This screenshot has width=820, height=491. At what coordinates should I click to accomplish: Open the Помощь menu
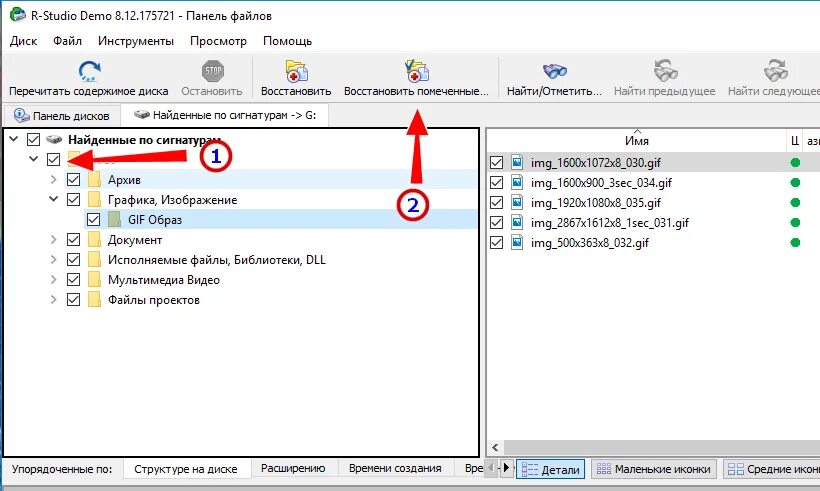click(288, 41)
